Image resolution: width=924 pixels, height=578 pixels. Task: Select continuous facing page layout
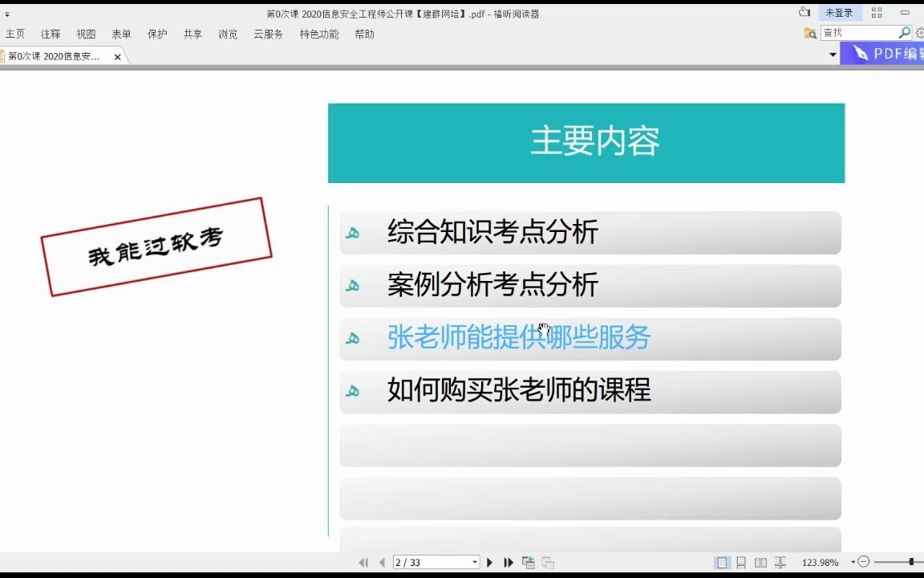pyautogui.click(x=781, y=563)
